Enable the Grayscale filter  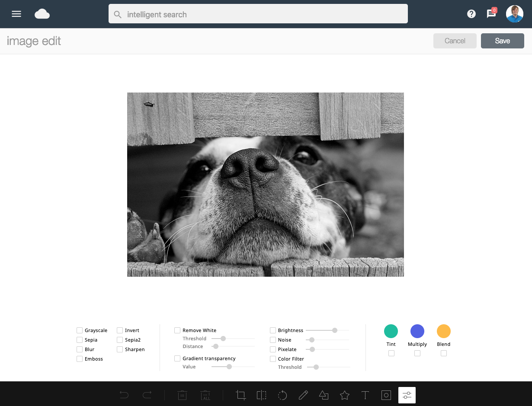click(x=79, y=330)
